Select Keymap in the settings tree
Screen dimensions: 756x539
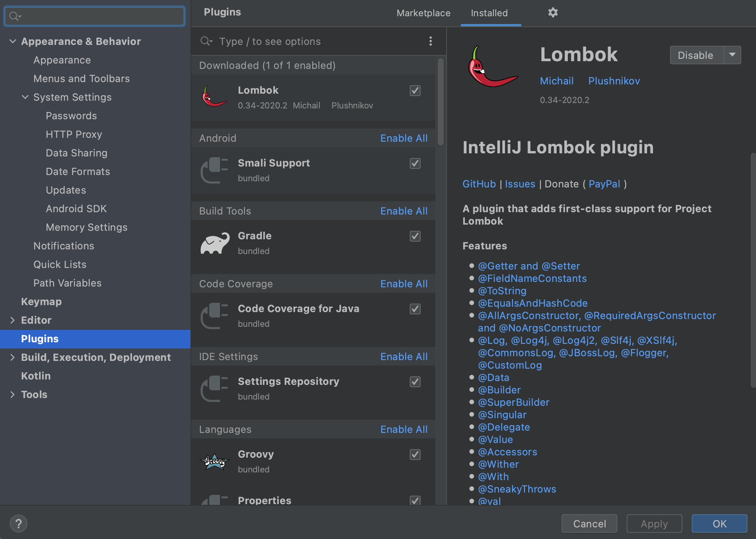click(x=41, y=302)
